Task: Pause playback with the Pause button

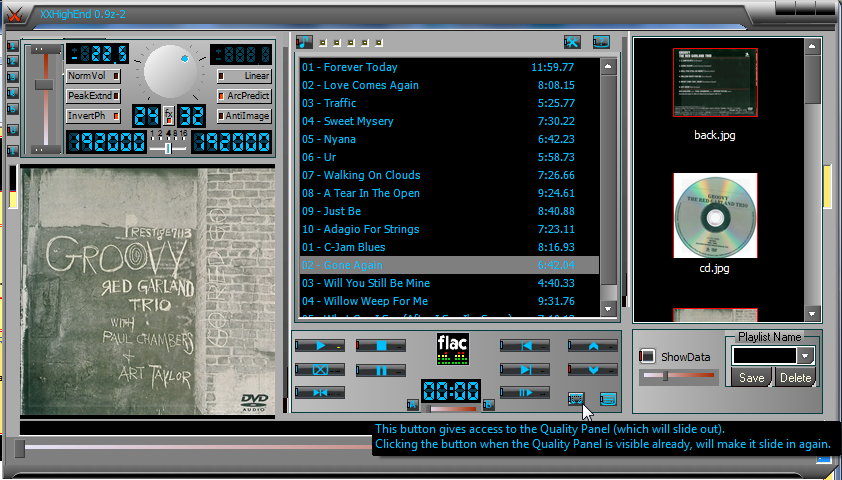Action: [381, 370]
